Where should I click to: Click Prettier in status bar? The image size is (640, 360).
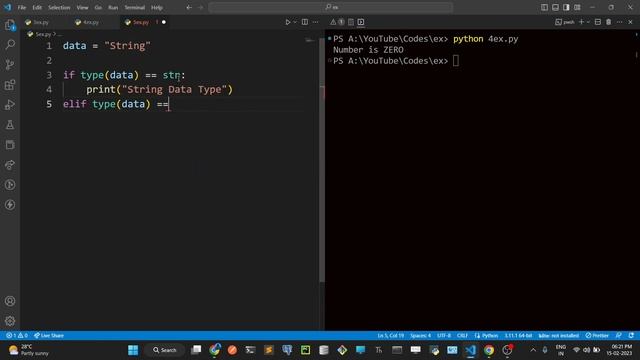tap(597, 336)
